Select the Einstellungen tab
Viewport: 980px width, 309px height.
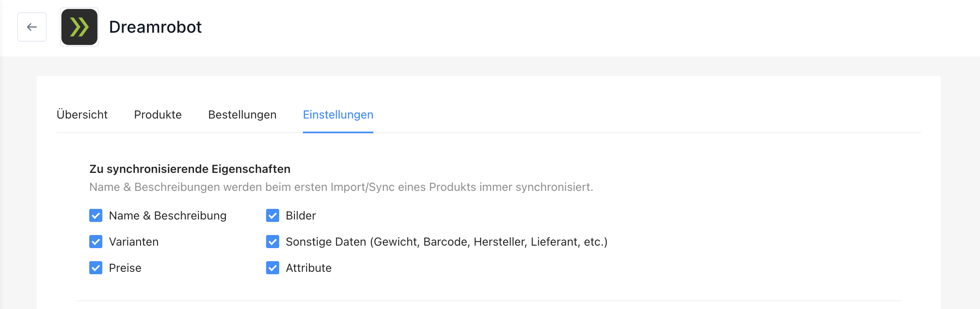click(338, 114)
